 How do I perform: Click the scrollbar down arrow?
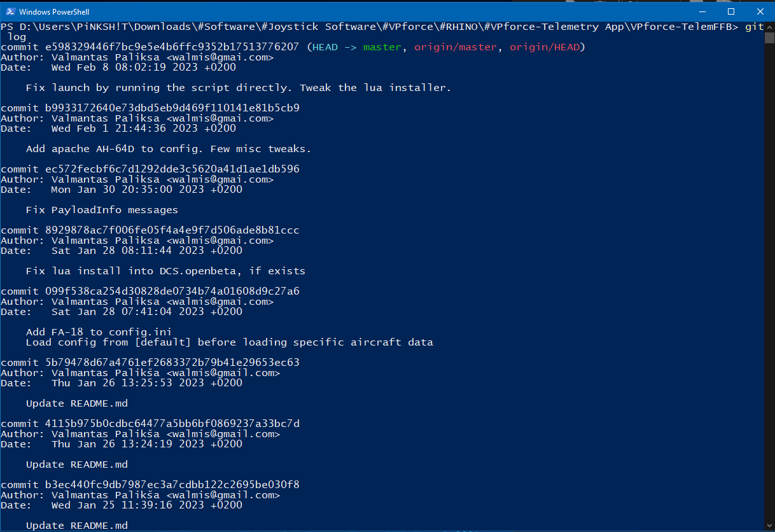(x=769, y=526)
